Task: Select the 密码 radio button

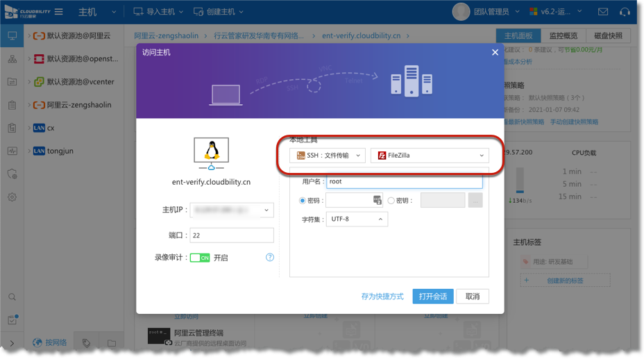Action: tap(303, 201)
